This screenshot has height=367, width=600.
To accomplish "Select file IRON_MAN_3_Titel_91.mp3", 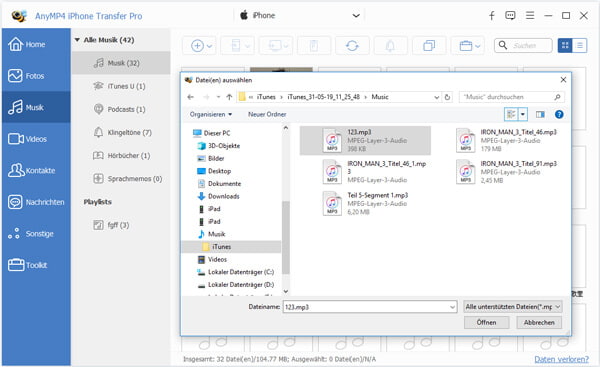I will point(506,172).
